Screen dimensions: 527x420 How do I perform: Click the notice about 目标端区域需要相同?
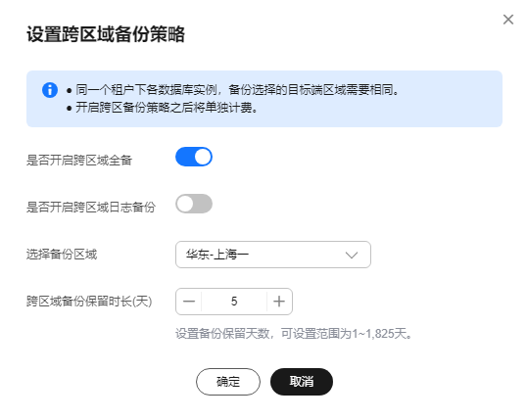237,90
